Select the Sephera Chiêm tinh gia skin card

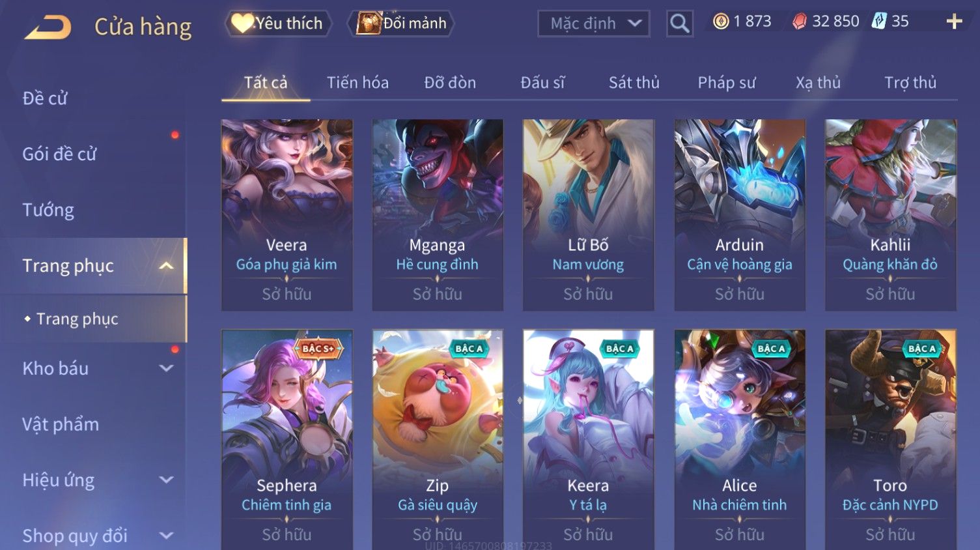(287, 440)
